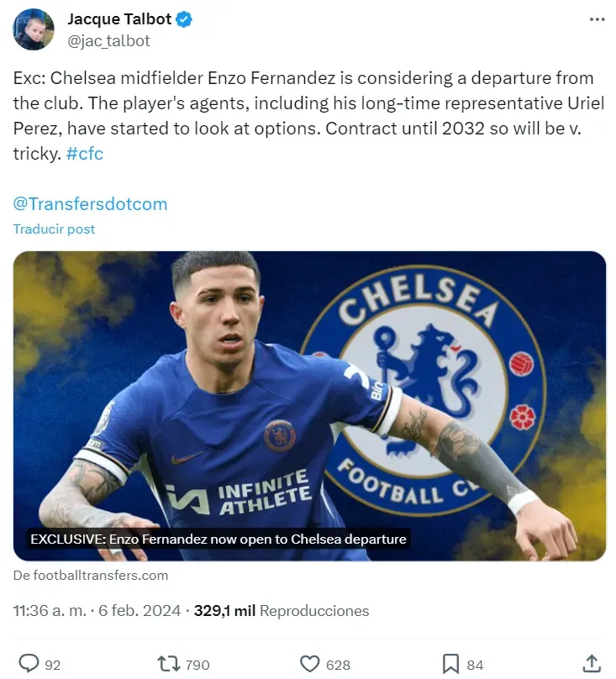Click the 790 reposts count
Viewport: 616px width, 679px height.
[197, 665]
